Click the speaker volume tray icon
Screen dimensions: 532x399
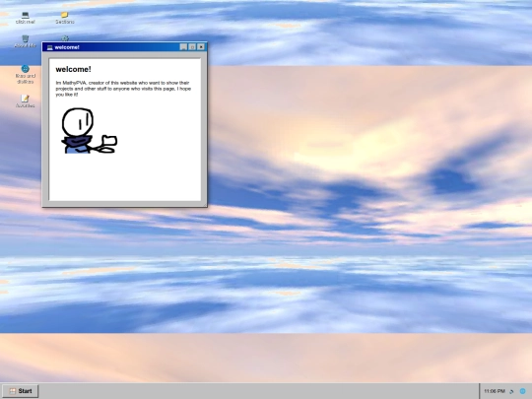[511, 391]
